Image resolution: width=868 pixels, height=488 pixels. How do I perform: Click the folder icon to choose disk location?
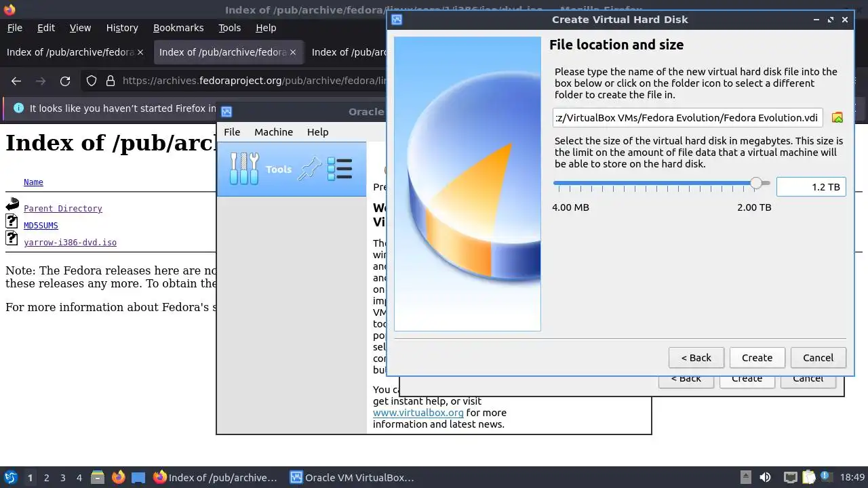(837, 117)
